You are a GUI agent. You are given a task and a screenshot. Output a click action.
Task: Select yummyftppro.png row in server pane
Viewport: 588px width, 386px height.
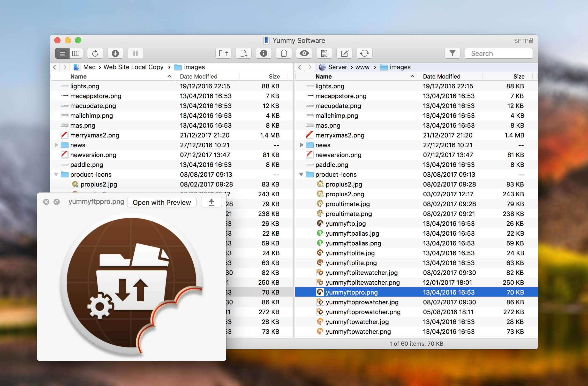[x=416, y=292]
